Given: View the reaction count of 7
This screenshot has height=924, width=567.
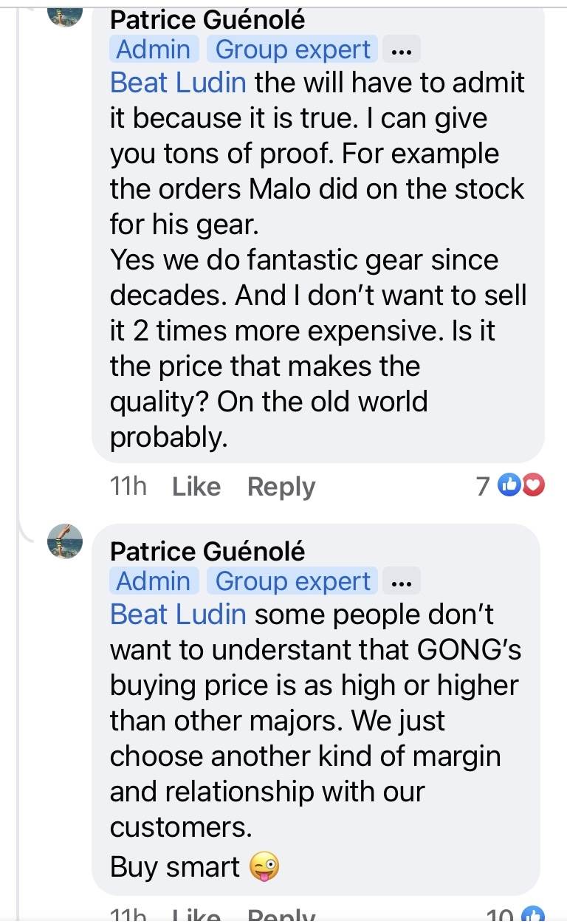Looking at the screenshot, I should pyautogui.click(x=483, y=486).
